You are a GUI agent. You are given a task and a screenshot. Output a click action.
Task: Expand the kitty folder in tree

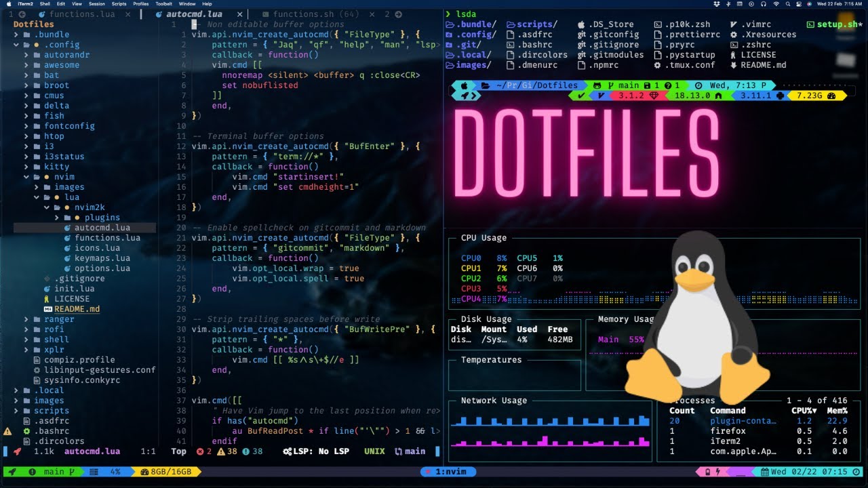[27, 167]
